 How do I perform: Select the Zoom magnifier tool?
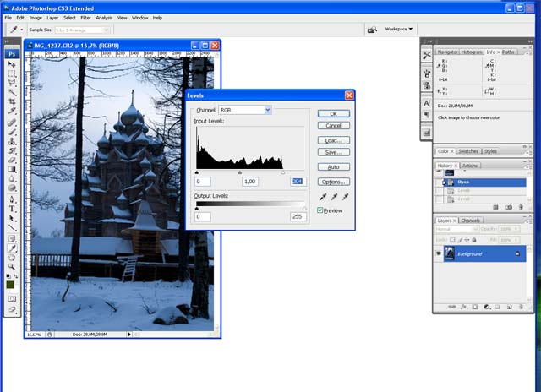click(x=13, y=266)
